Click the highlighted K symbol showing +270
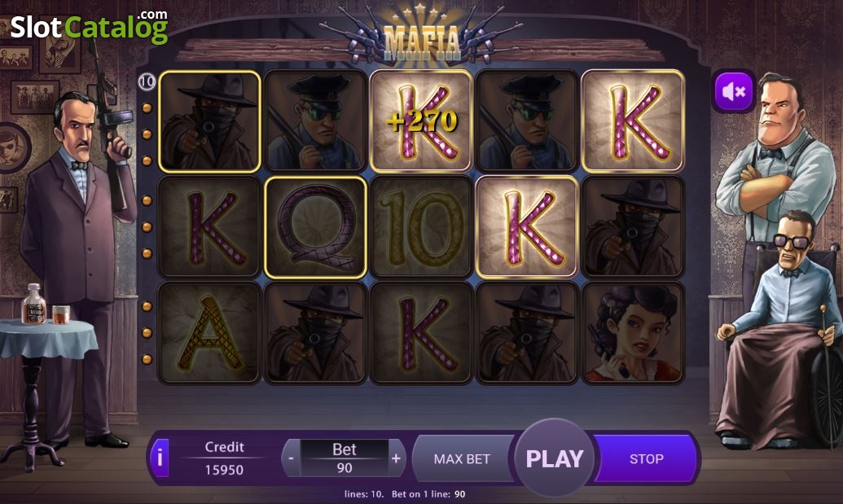The width and height of the screenshot is (843, 504). click(422, 121)
